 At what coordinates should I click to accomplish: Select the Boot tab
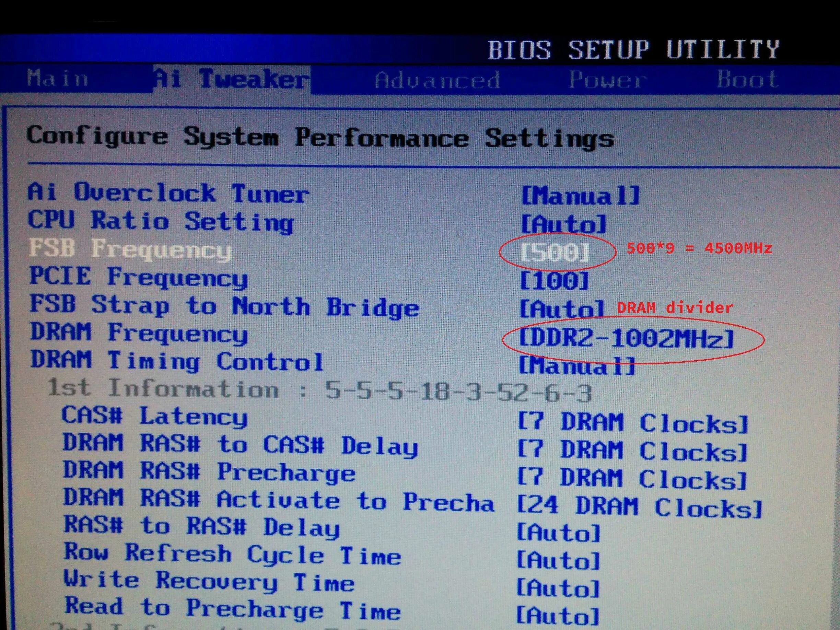click(x=747, y=79)
